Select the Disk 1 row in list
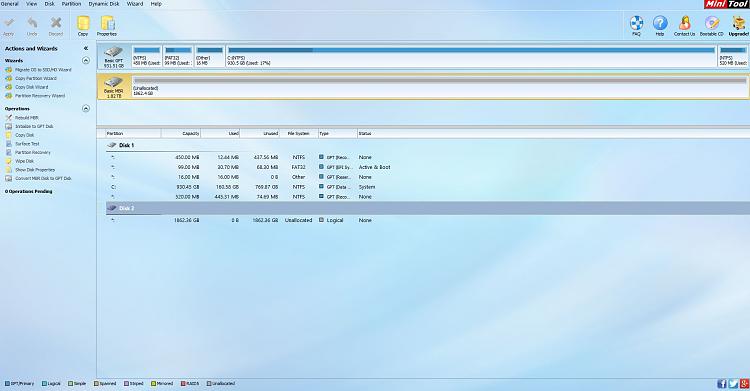750x391 pixels. [x=428, y=145]
